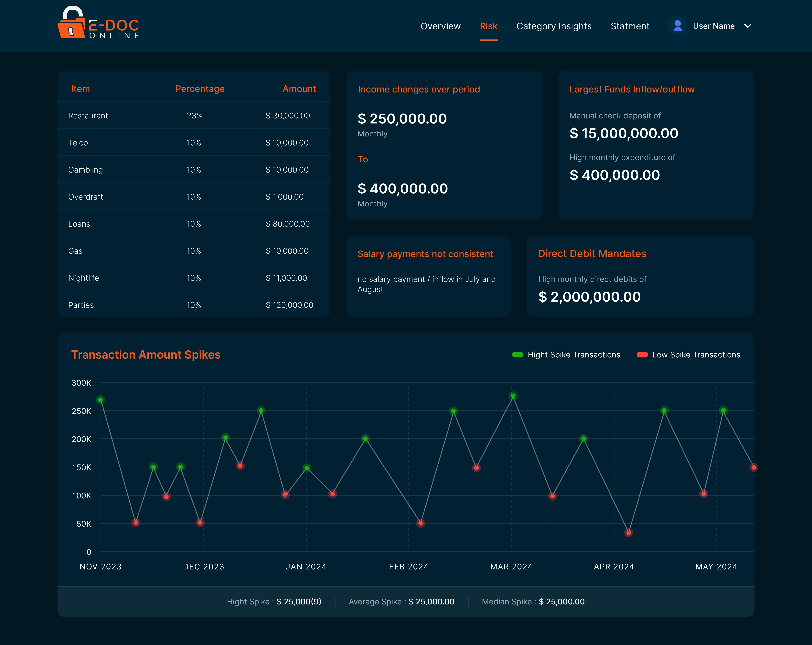
Task: Click the $ 1,000.00 Overdraft amount
Action: (x=284, y=197)
